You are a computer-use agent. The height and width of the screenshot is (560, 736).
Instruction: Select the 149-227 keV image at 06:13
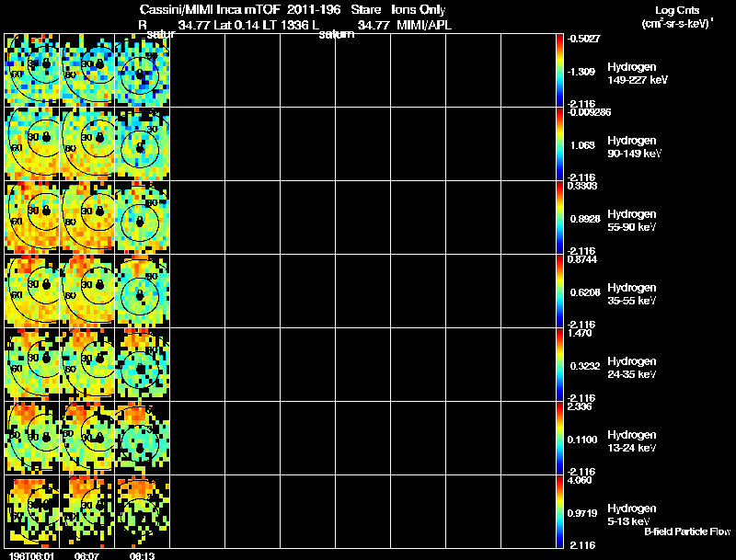coord(143,71)
